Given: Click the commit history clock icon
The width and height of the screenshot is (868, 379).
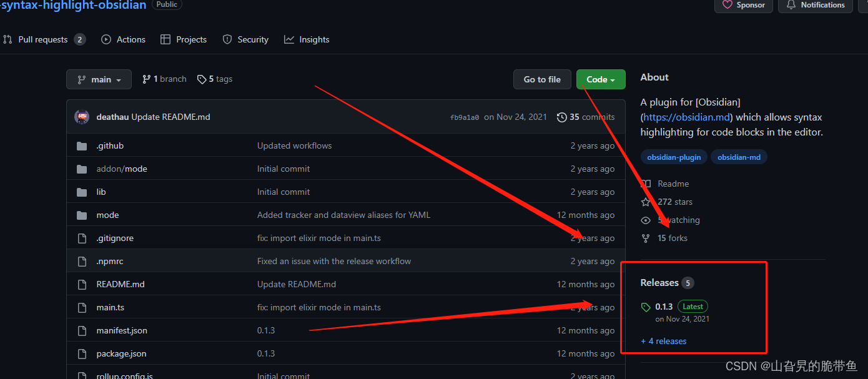Looking at the screenshot, I should [562, 117].
